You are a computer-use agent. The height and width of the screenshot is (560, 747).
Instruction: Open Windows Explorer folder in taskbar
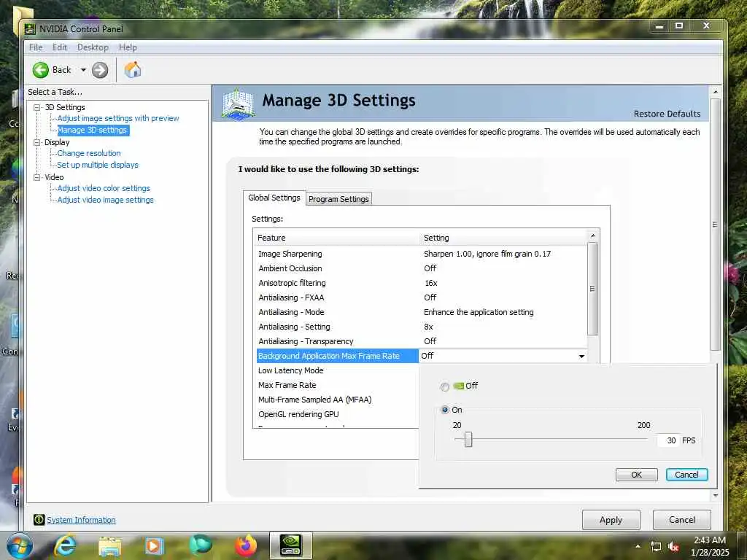tap(110, 546)
